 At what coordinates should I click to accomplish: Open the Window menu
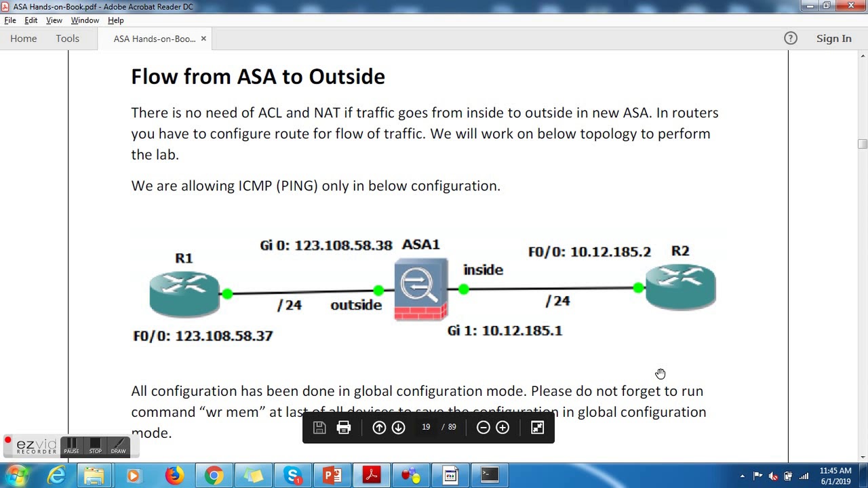pos(85,20)
